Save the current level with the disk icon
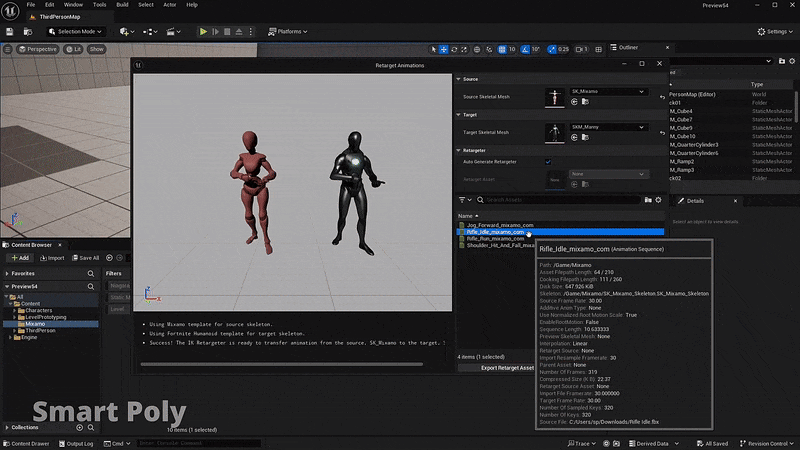Viewport: 800px width, 450px height. [x=9, y=32]
